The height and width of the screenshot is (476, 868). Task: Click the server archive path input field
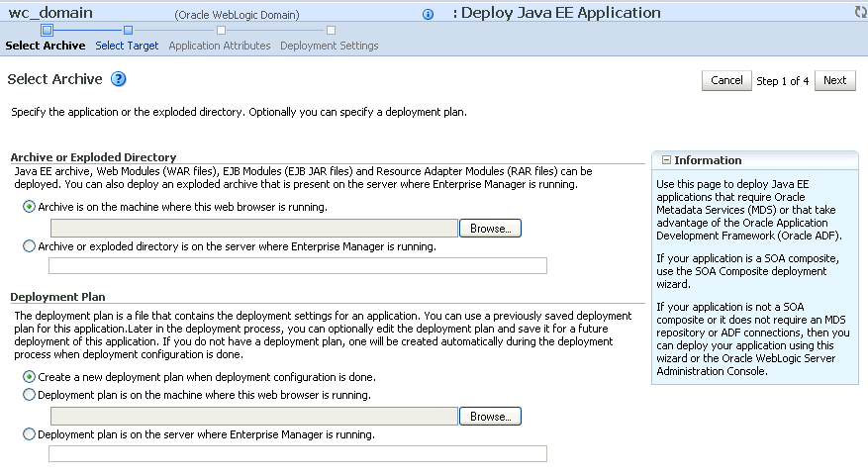pos(298,265)
